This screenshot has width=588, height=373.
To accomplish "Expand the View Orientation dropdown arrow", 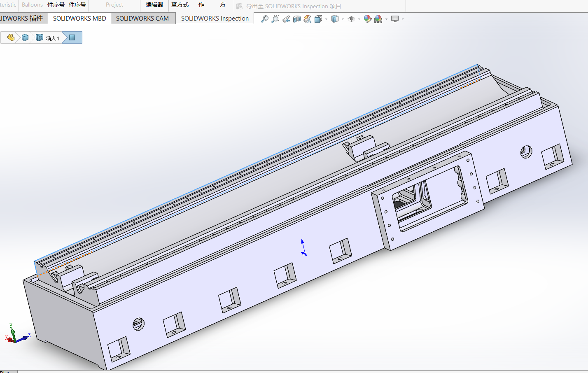I will pos(327,19).
